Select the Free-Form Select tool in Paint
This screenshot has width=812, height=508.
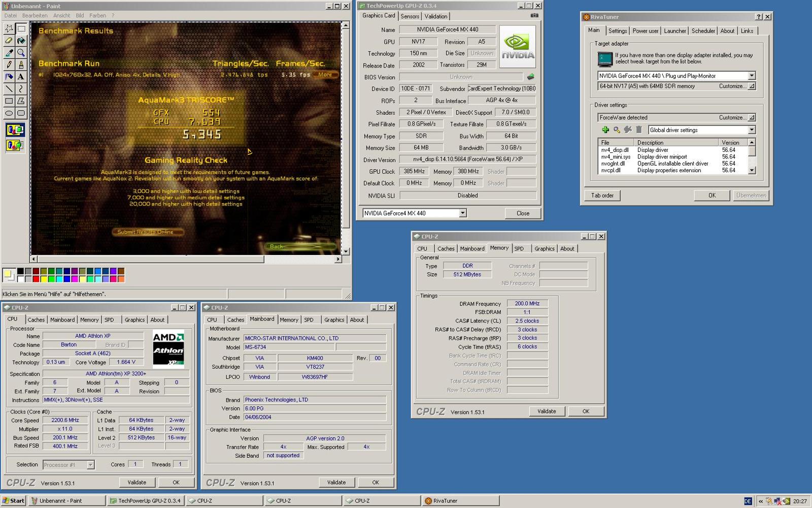pyautogui.click(x=9, y=28)
